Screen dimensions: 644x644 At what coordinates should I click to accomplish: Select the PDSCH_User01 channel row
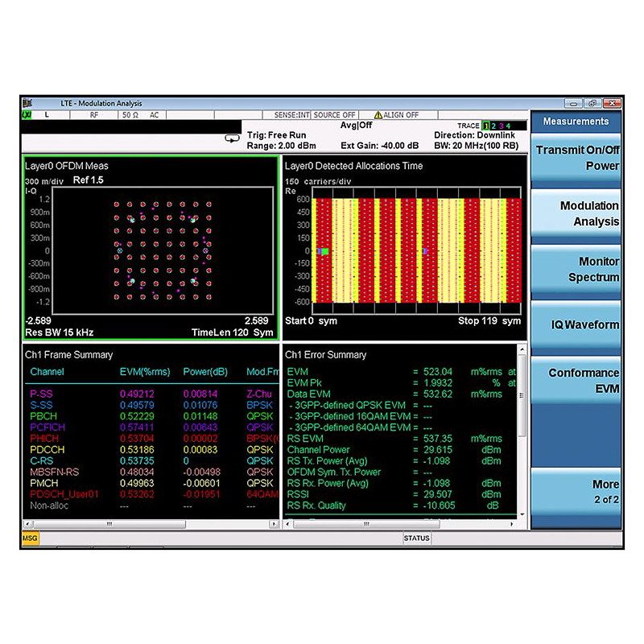tap(151, 494)
